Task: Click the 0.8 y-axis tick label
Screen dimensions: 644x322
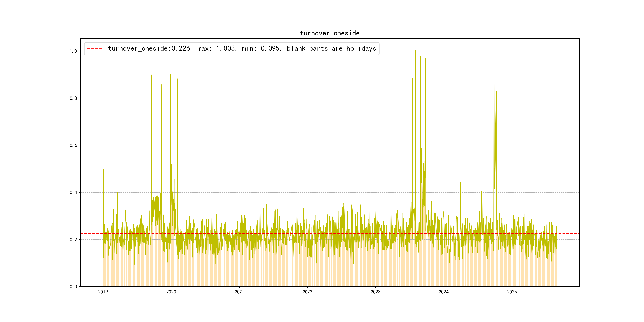Action: pyautogui.click(x=73, y=98)
